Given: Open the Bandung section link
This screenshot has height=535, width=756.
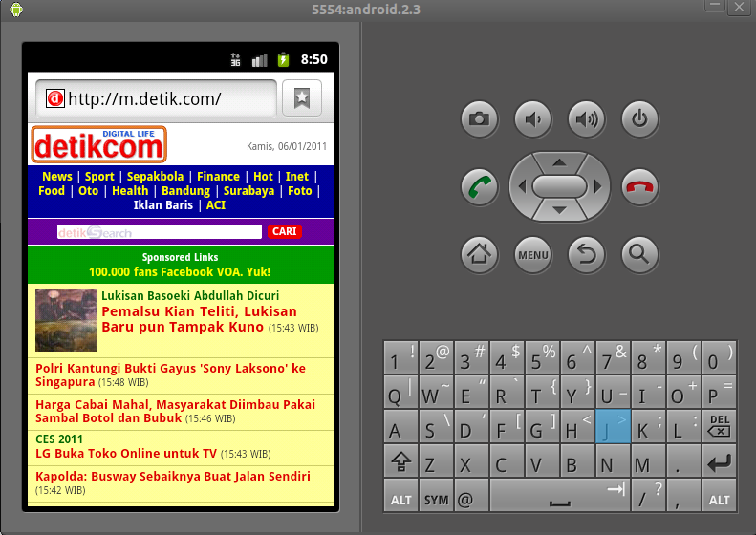Looking at the screenshot, I should click(185, 191).
